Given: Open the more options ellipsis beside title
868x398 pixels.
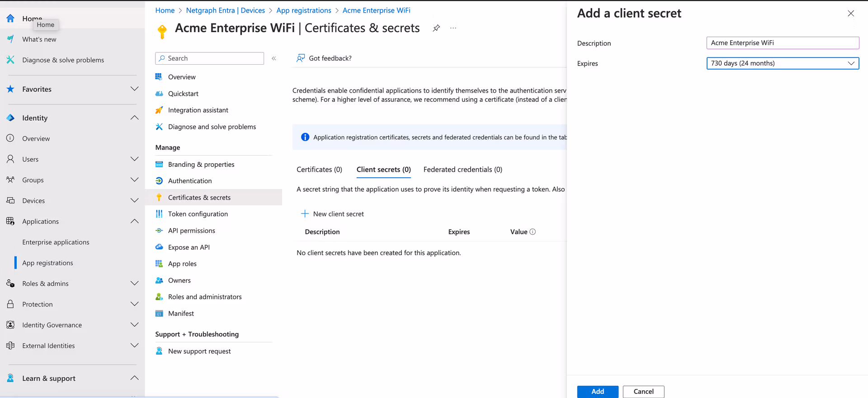Looking at the screenshot, I should (x=453, y=28).
